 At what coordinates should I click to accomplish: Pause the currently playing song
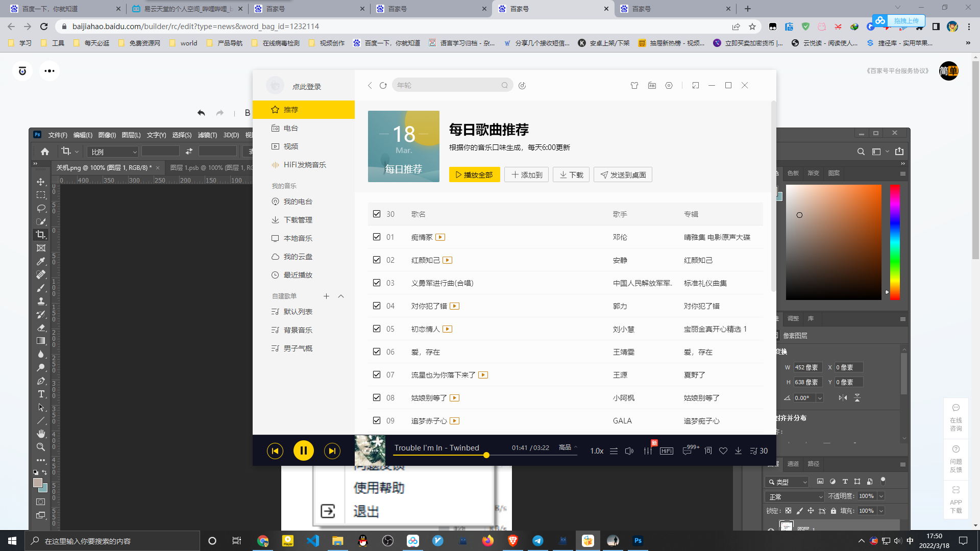(303, 450)
